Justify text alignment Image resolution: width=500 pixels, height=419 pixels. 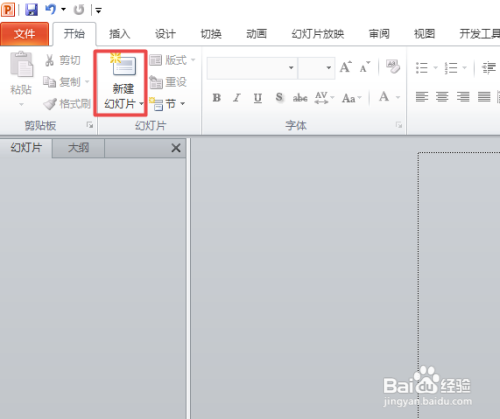click(484, 97)
